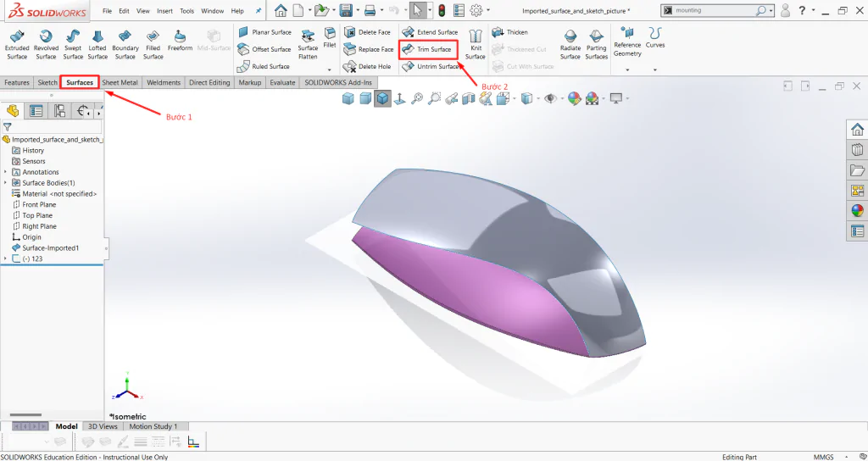Open the Options gear icon
Screen dimensions: 868x461
point(476,10)
